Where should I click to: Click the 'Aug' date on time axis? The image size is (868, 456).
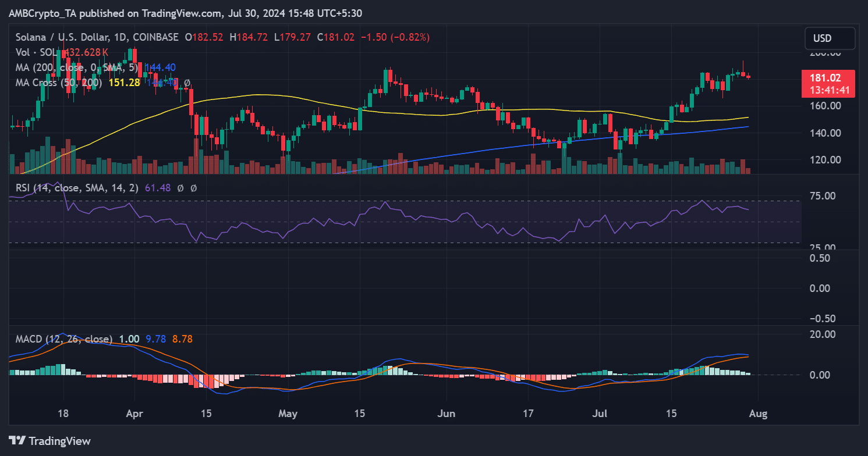pos(758,414)
